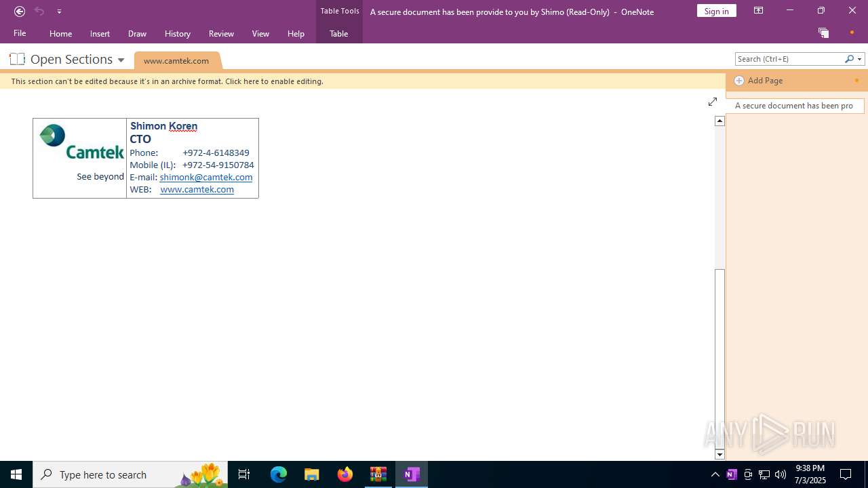Open the Action Center notifications icon
The width and height of the screenshot is (868, 488).
coord(846,474)
